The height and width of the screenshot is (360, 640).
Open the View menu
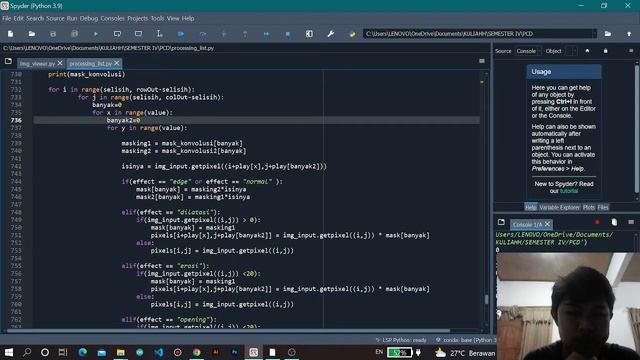click(x=173, y=18)
